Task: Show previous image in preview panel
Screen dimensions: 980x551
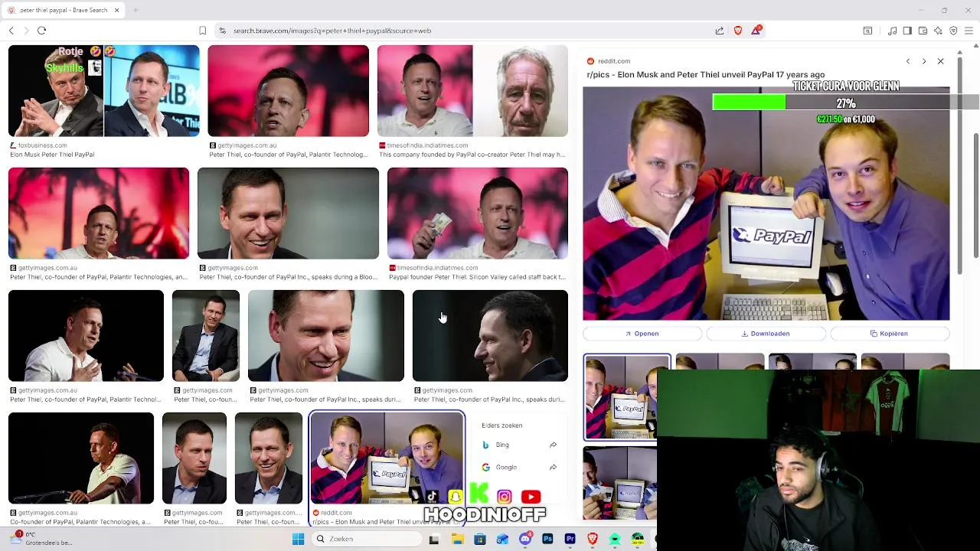Action: pyautogui.click(x=908, y=61)
